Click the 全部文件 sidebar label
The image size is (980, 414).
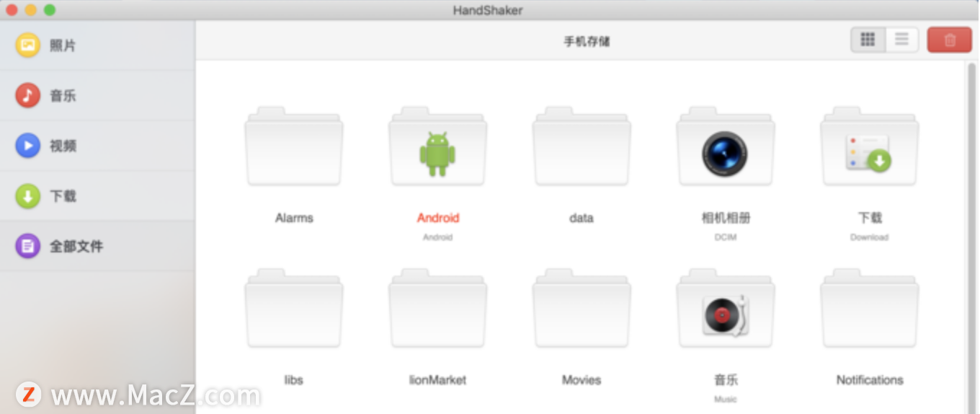(x=76, y=246)
